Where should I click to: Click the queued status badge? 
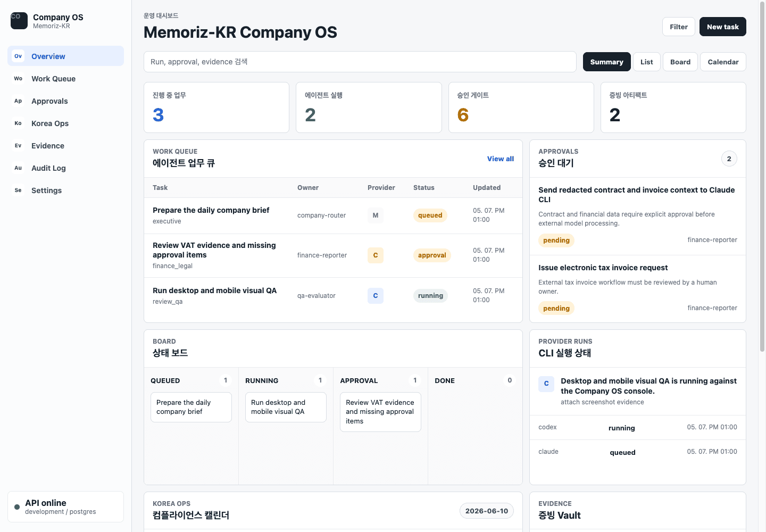430,215
